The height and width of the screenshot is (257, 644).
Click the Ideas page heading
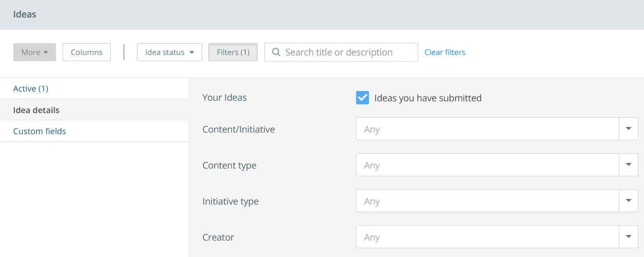click(x=25, y=14)
